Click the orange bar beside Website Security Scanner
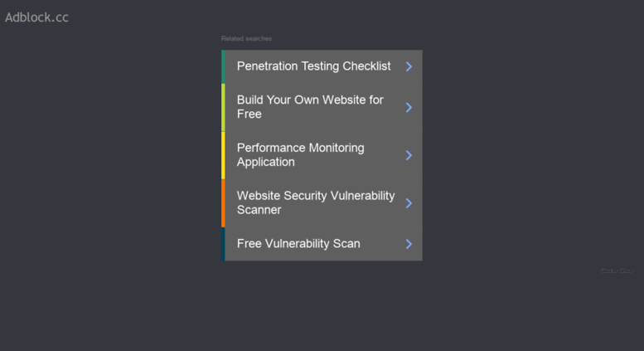The width and height of the screenshot is (644, 351). pyautogui.click(x=223, y=203)
